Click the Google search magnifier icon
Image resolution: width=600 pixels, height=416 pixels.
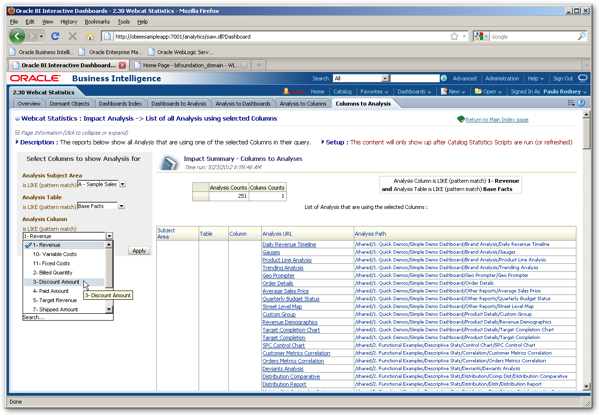(x=582, y=36)
